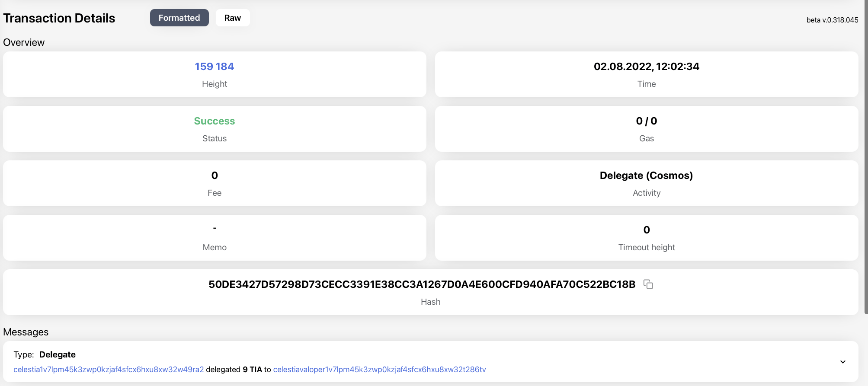Viewport: 868px width, 386px height.
Task: Click the Transaction Details heading
Action: tap(59, 18)
